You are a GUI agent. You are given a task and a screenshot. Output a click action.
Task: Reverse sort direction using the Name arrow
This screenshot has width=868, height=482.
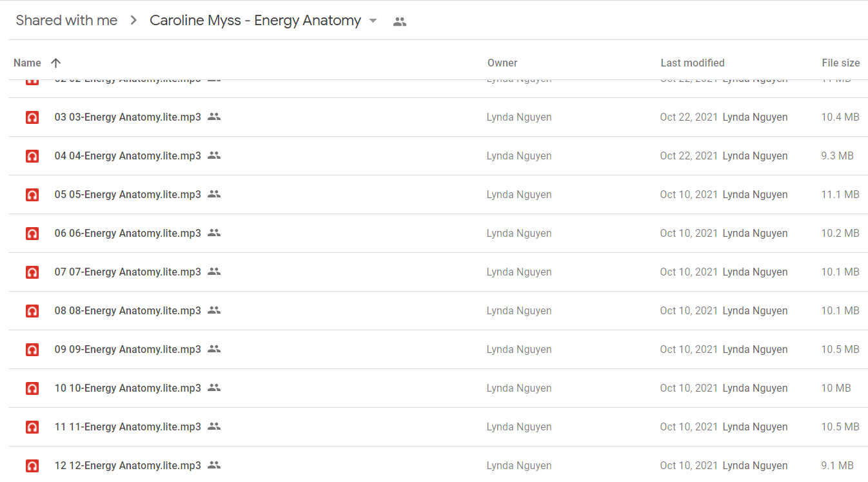56,63
